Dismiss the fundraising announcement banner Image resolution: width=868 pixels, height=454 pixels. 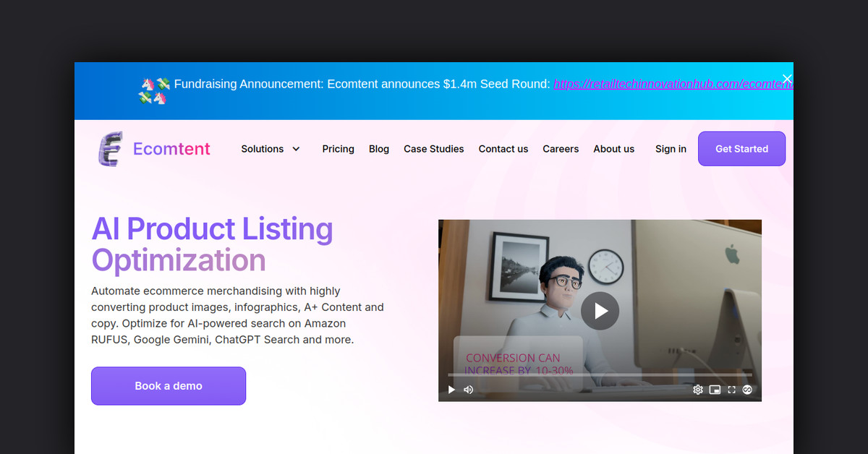tap(787, 79)
